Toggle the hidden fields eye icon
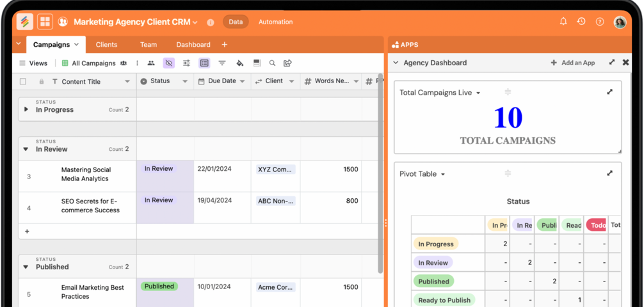Screen dimensions: 644x307 [168, 63]
